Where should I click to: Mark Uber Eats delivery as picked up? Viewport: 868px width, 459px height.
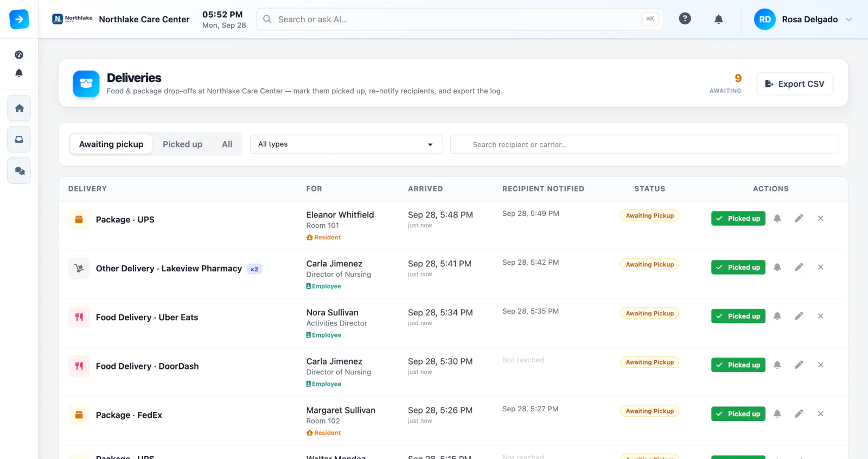click(x=738, y=316)
